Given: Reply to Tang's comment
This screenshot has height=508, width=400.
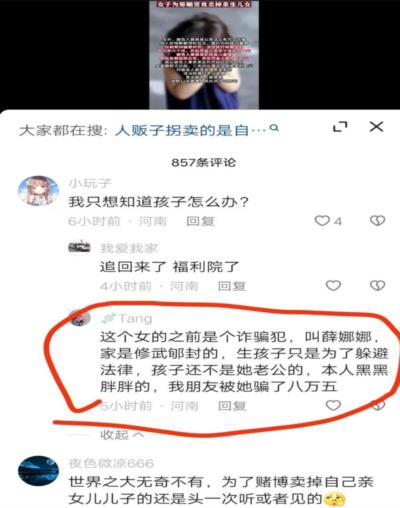Looking at the screenshot, I should pos(232,406).
